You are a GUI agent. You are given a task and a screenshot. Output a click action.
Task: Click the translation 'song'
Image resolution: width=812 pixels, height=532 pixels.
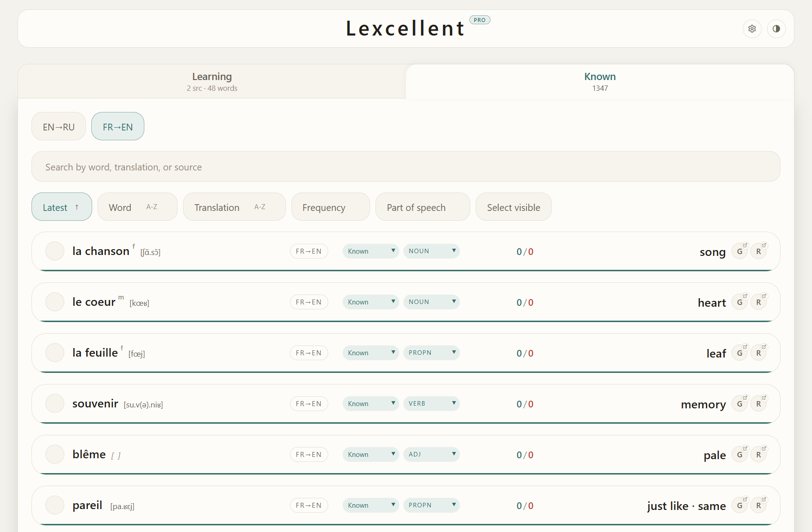713,252
